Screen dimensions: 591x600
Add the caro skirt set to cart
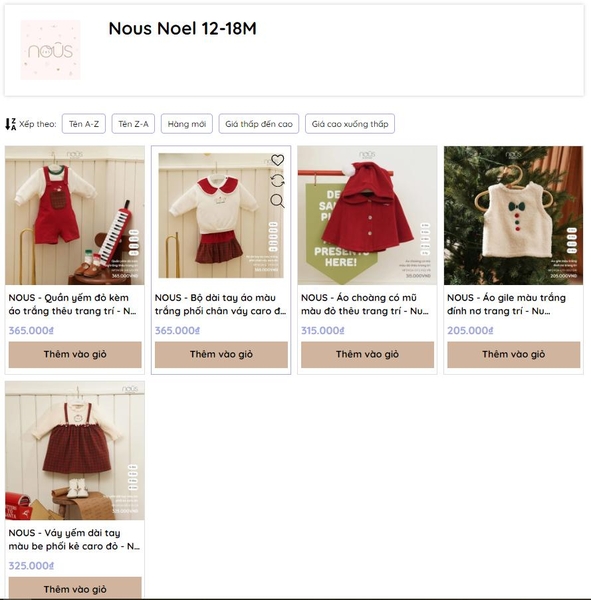[x=221, y=354]
